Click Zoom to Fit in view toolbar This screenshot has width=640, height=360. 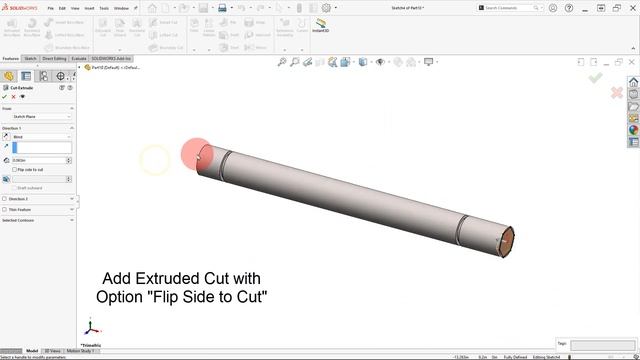click(282, 62)
